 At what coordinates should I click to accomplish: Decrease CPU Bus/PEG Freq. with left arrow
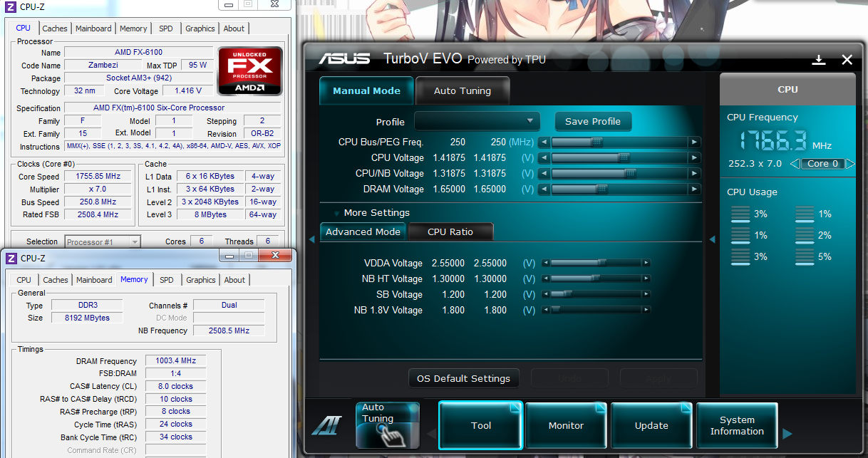point(544,142)
